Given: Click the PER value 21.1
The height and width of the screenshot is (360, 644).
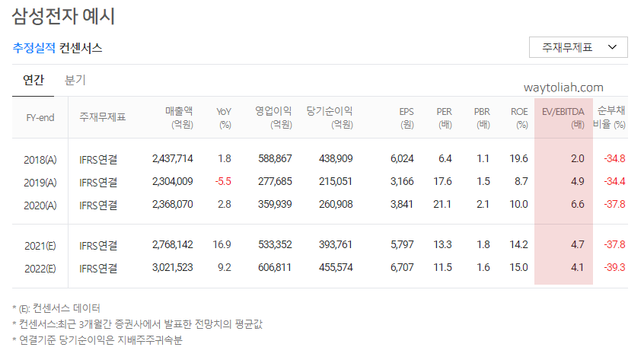Looking at the screenshot, I should pos(442,204).
